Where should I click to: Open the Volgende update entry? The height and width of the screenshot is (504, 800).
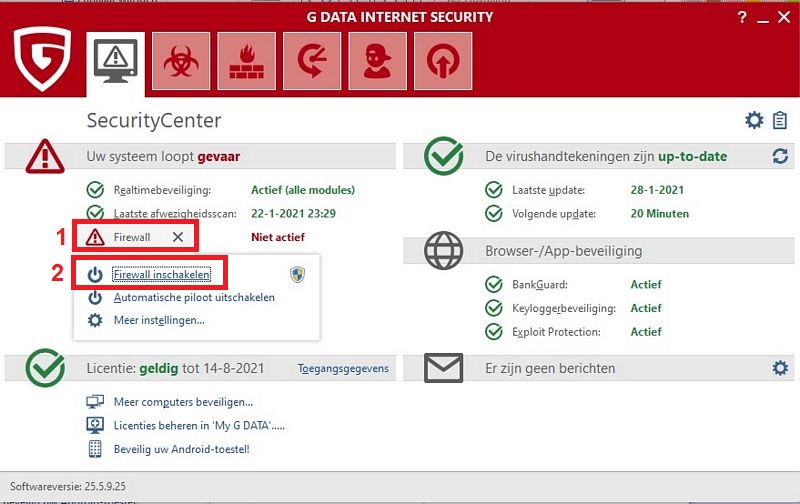(x=554, y=214)
